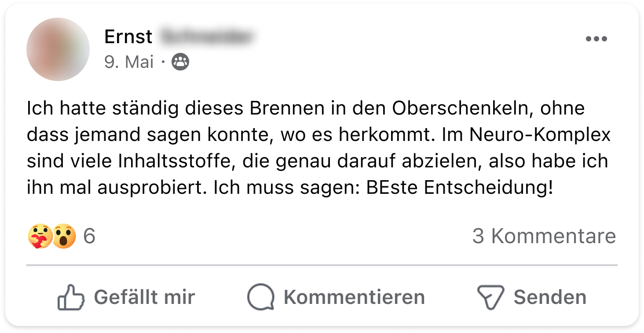This screenshot has height=333, width=644.
Task: Open Ernst's blurred profile picture
Action: click(x=58, y=49)
